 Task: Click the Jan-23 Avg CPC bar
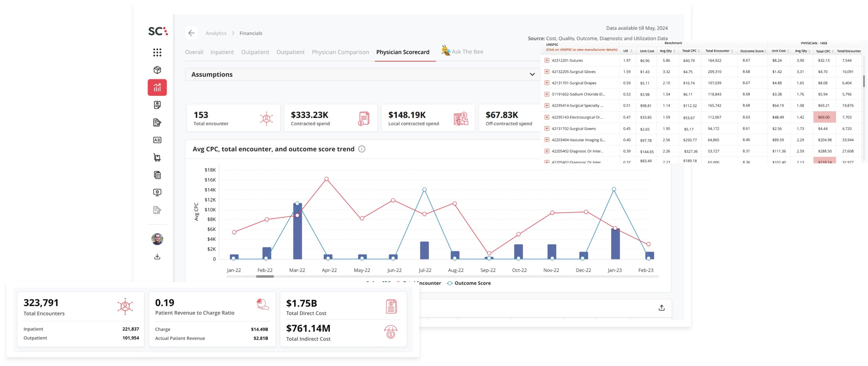coord(615,244)
